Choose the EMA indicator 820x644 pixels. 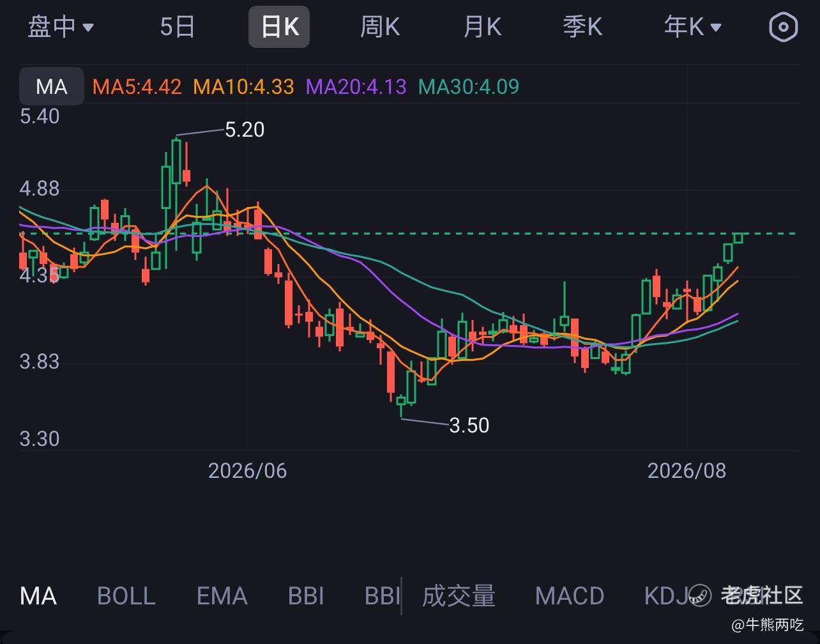222,596
